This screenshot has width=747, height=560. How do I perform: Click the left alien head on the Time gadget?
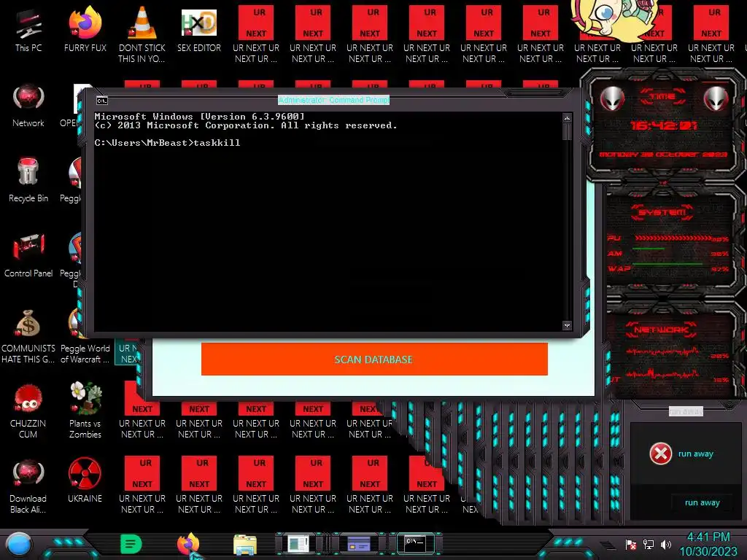click(612, 98)
